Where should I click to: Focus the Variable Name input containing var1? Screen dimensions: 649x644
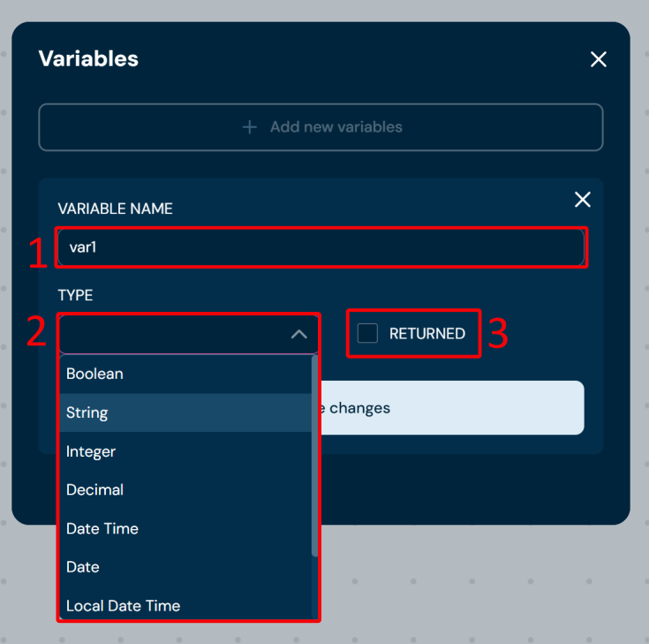click(x=321, y=247)
